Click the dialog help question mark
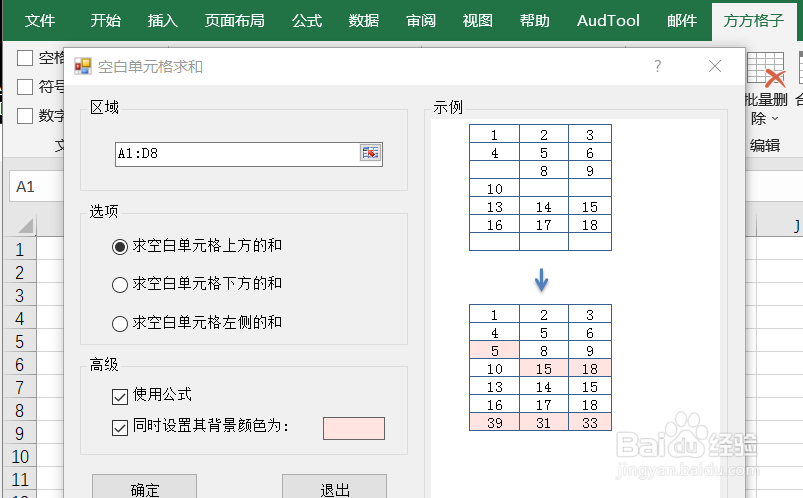 (658, 66)
